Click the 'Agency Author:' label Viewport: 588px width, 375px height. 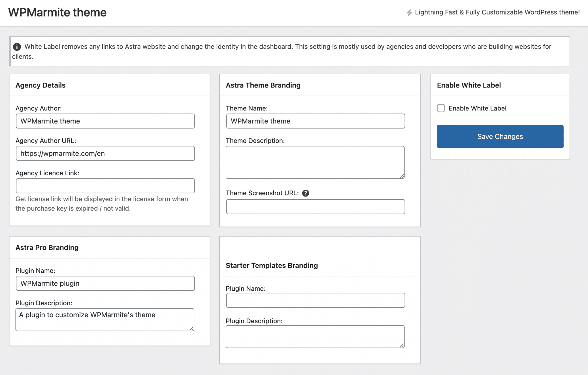point(39,108)
